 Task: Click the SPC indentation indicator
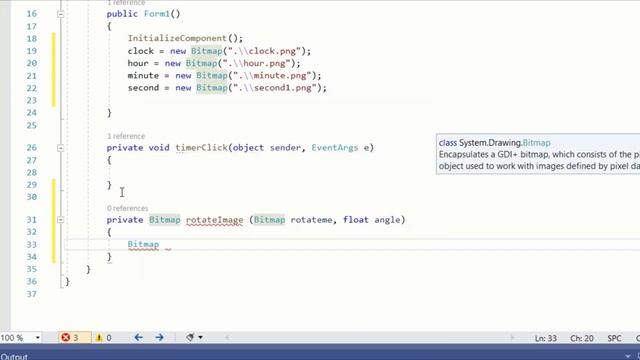point(614,338)
